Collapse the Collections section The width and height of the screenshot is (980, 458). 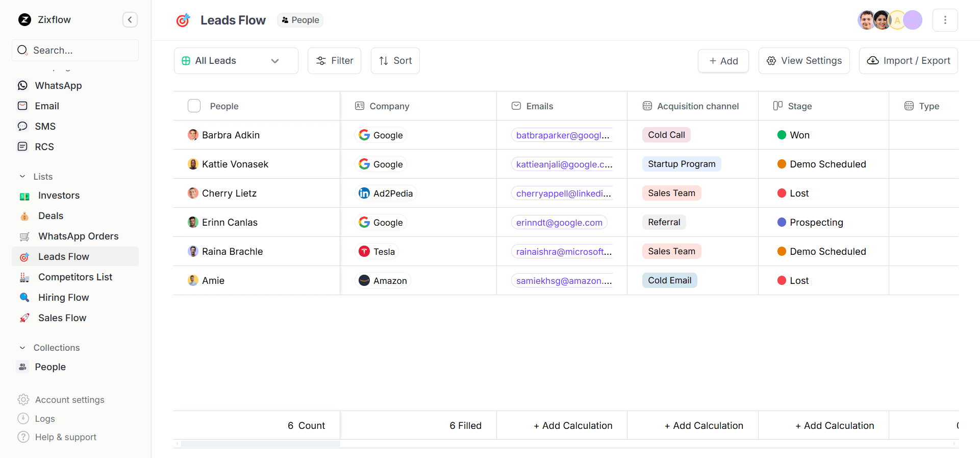[22, 348]
